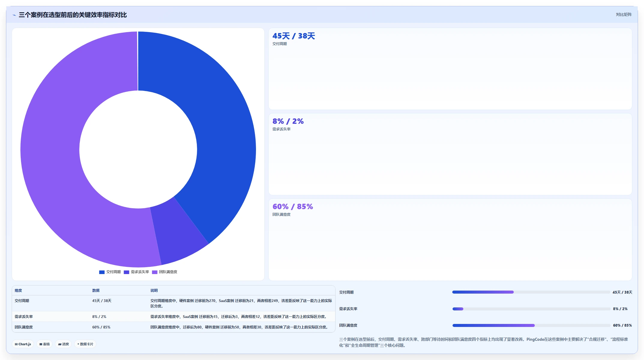Click the 维度 column header

[x=18, y=291]
